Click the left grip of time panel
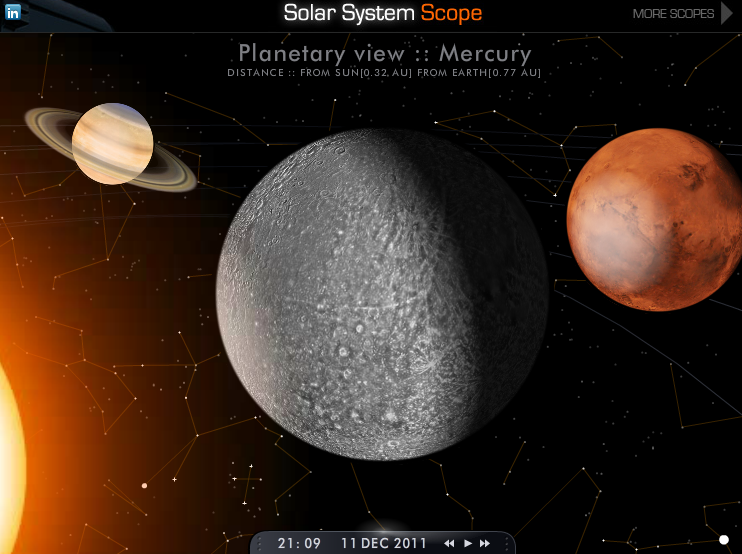The width and height of the screenshot is (742, 554). 259,544
